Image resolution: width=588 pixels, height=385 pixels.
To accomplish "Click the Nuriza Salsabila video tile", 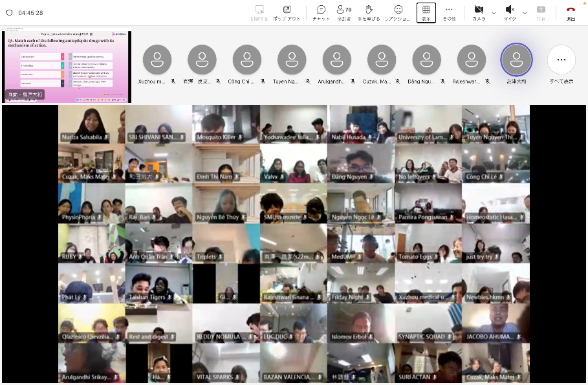I will pos(91,124).
